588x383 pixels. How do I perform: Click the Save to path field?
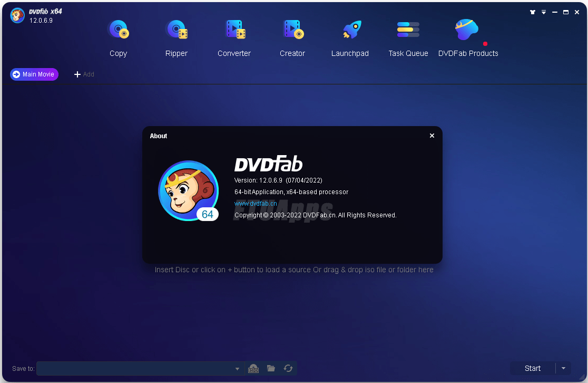coord(141,369)
